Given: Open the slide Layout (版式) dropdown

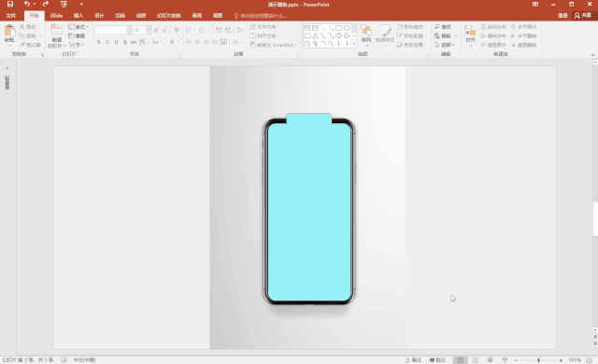Looking at the screenshot, I should pyautogui.click(x=78, y=27).
